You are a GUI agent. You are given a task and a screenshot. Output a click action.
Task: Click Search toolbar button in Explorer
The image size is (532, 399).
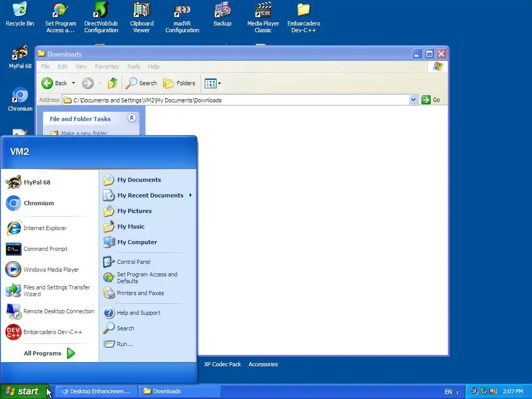click(x=141, y=83)
